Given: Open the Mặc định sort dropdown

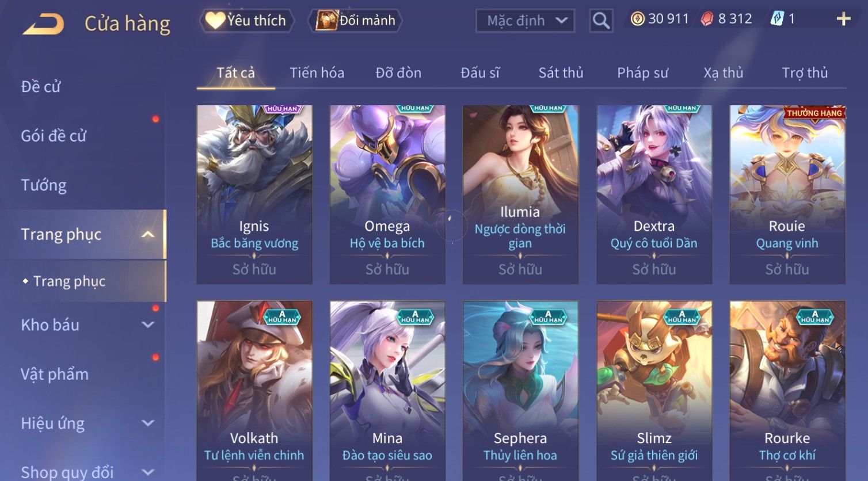Looking at the screenshot, I should coord(525,21).
